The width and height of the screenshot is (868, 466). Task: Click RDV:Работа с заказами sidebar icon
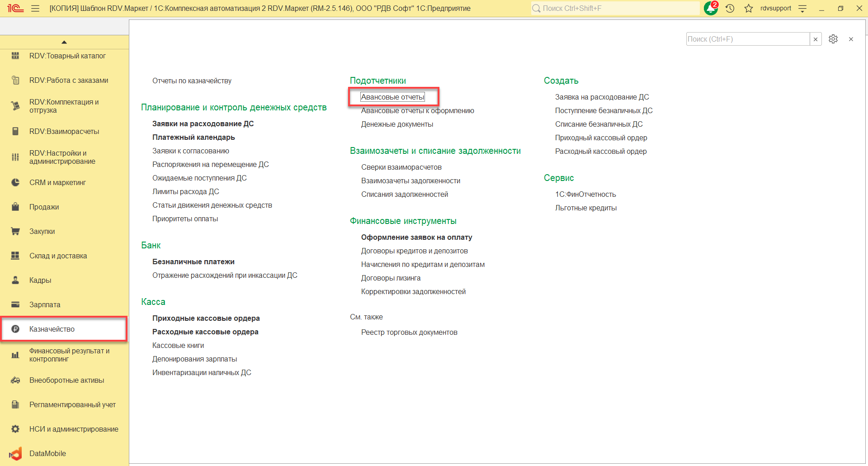pyautogui.click(x=15, y=80)
